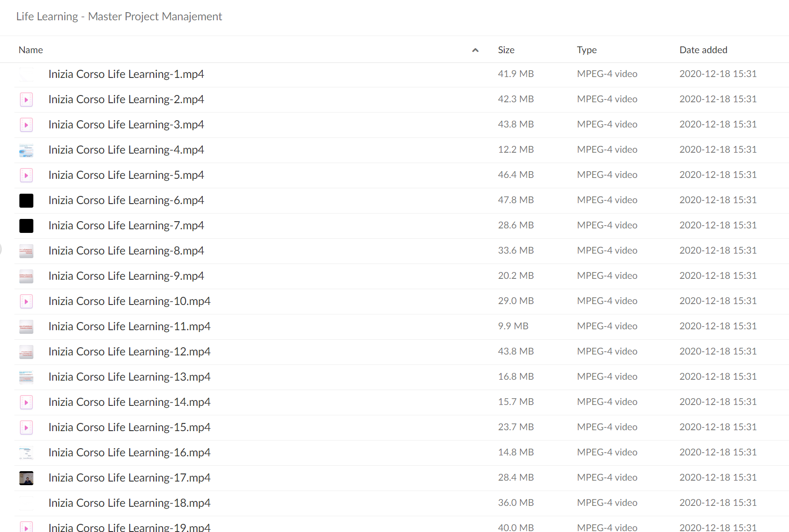This screenshot has height=532, width=789.
Task: Click the video icon for Life Learning-5.mp4
Action: [x=26, y=175]
